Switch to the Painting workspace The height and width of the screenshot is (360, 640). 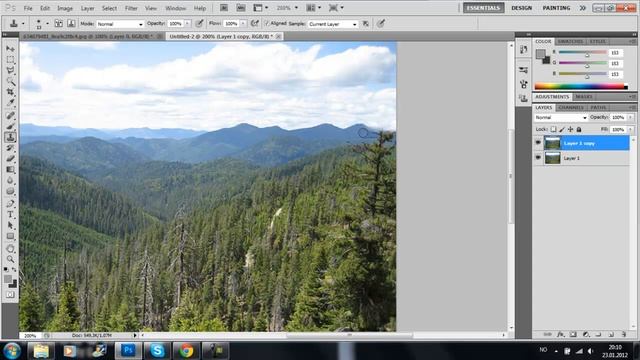pos(556,8)
